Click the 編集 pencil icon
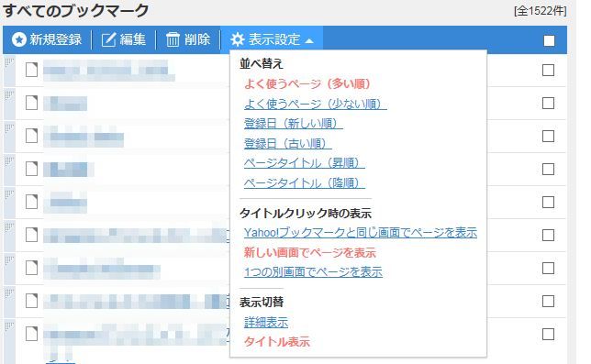 [x=108, y=39]
